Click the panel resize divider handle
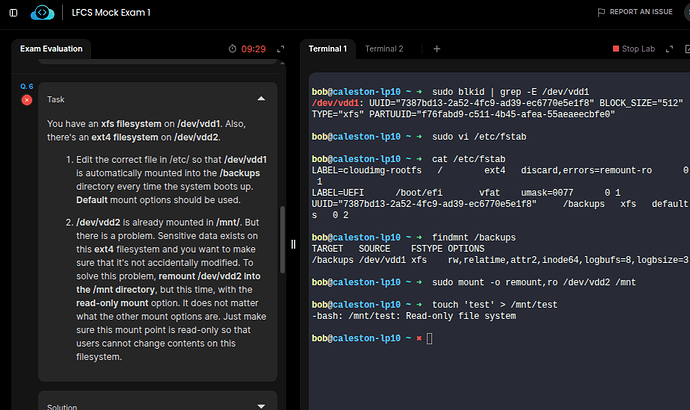The image size is (690, 410). pyautogui.click(x=294, y=243)
